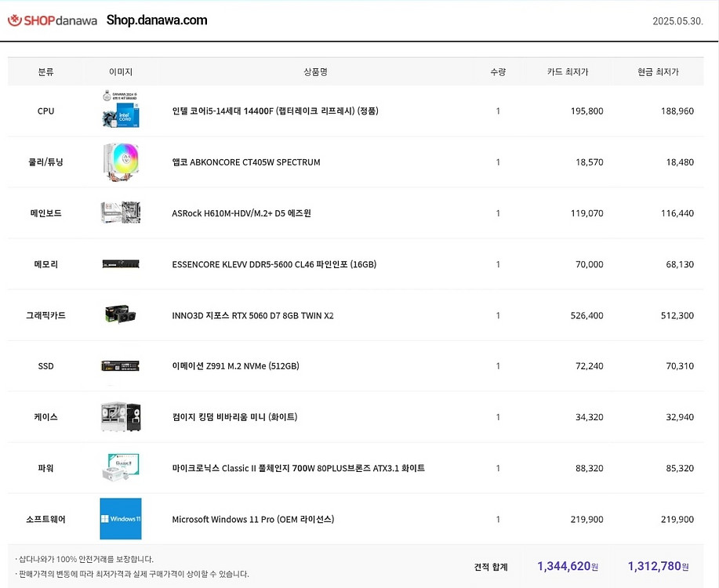Viewport: 719px width, 588px height.
Task: Click the 판매가격의 변동 price notice line
Action: click(x=132, y=574)
